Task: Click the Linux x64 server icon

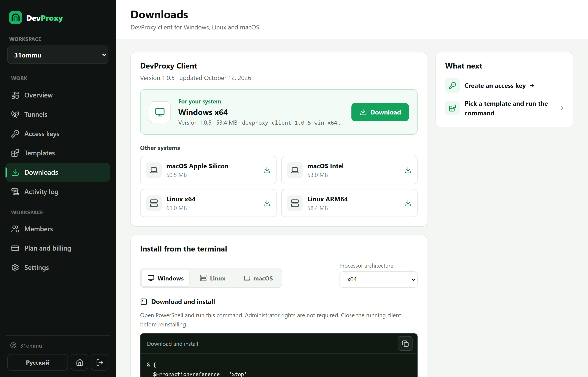Action: 154,203
